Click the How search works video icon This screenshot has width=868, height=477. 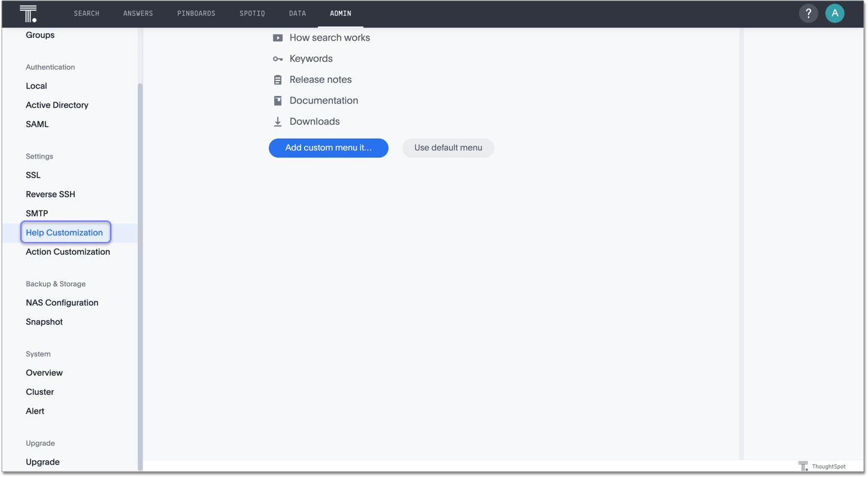coord(278,37)
